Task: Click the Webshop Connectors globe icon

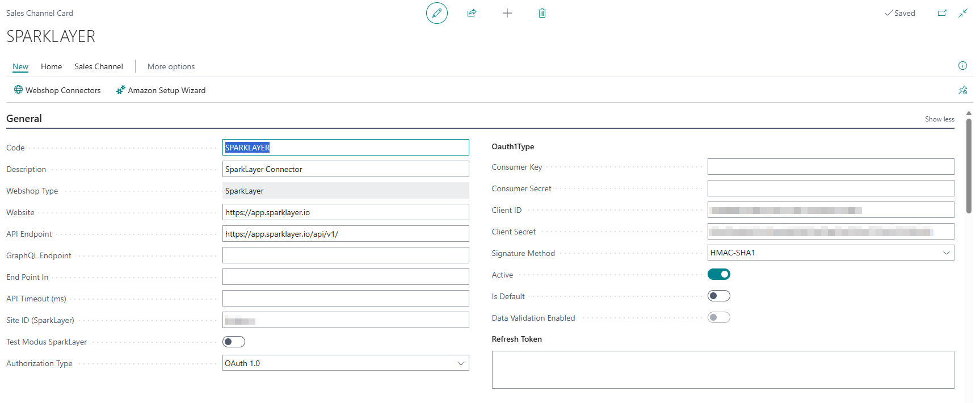Action: tap(18, 90)
